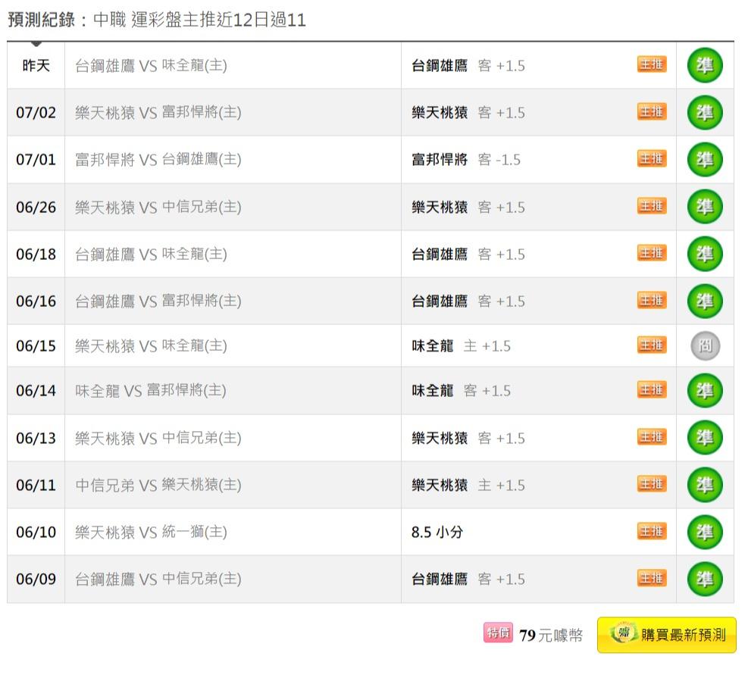
Task: Select the 06/16 date cell
Action: [36, 301]
